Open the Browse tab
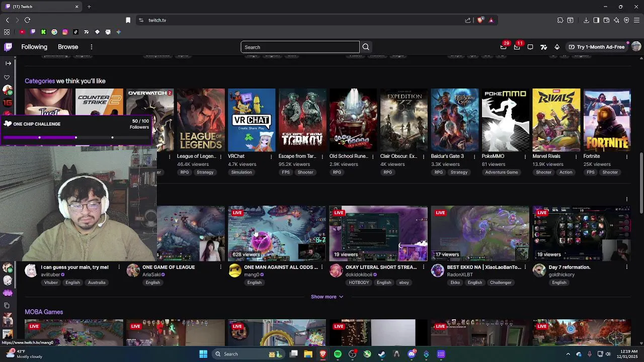The width and height of the screenshot is (644, 362). [68, 47]
